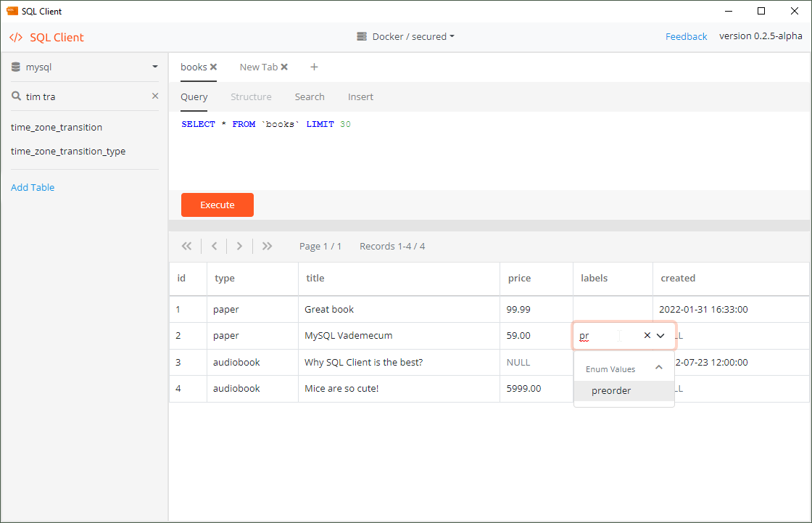Open the labels cell dropdown arrow
Viewport: 812px width, 523px height.
[660, 336]
